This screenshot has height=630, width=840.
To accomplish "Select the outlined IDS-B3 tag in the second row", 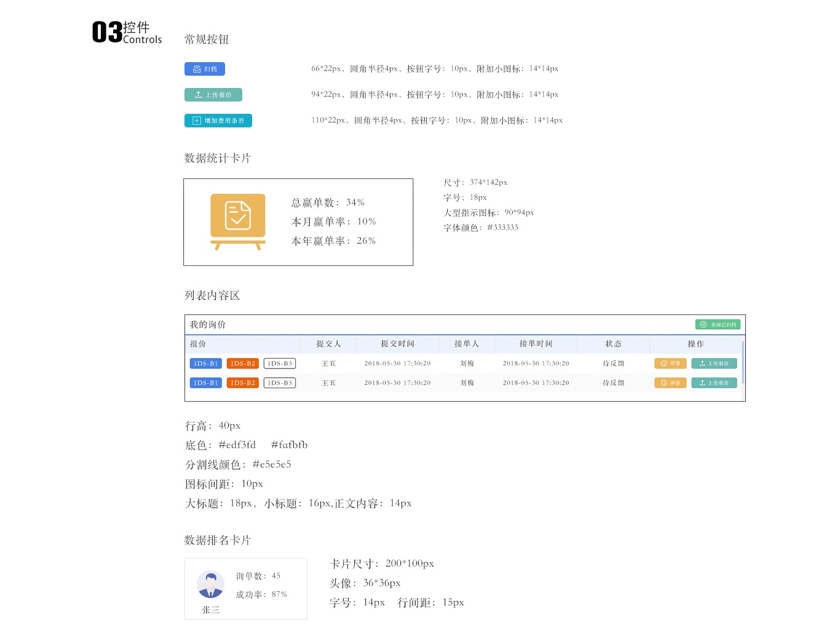I will tap(279, 383).
